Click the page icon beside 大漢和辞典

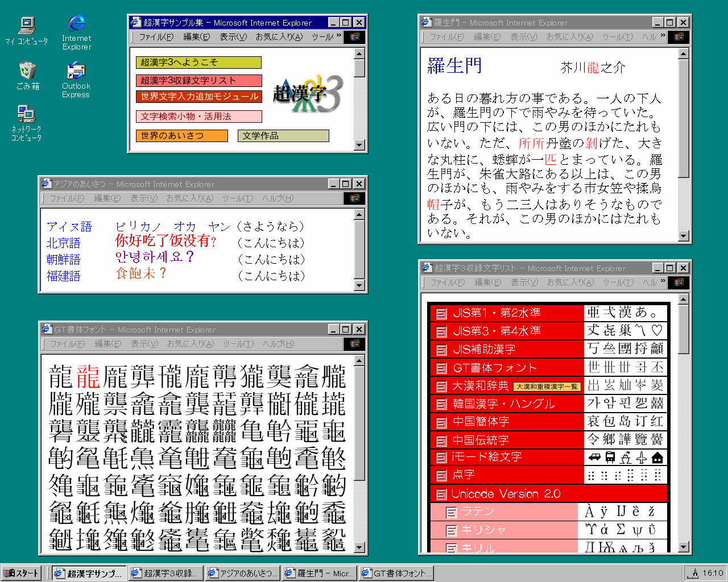coord(441,386)
